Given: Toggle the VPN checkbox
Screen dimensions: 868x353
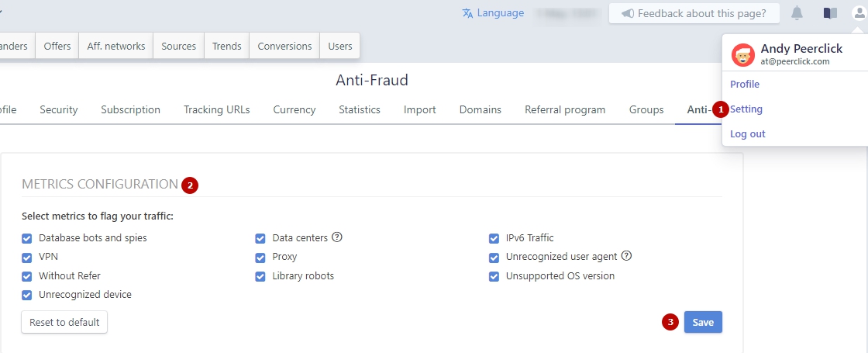Looking at the screenshot, I should coord(26,257).
